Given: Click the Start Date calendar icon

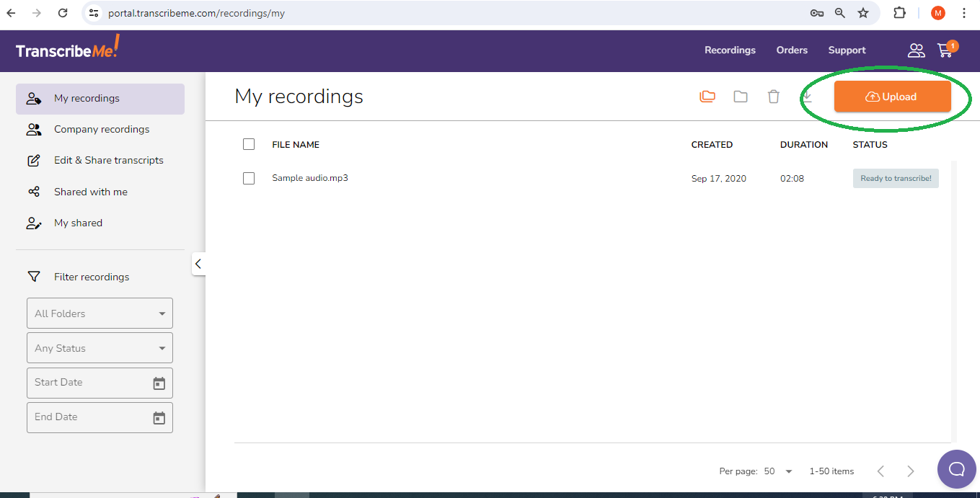Looking at the screenshot, I should tap(159, 383).
